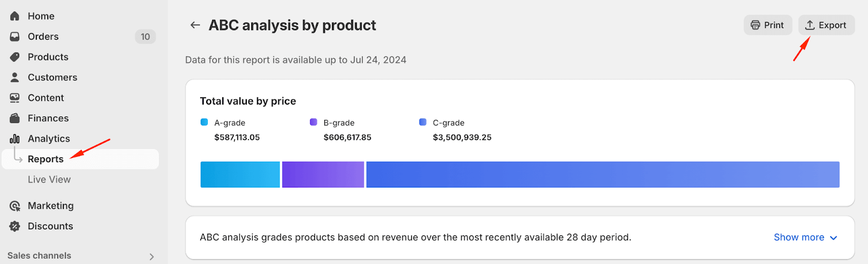868x264 pixels.
Task: Click the Finances wallet icon
Action: point(15,118)
